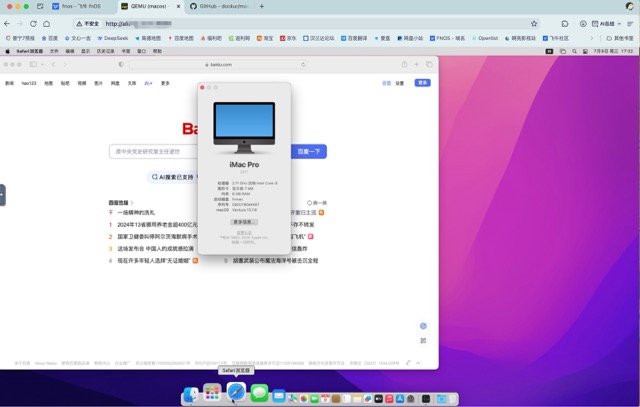Open Safari icon in the Dock
The image size is (640, 407).
coord(236,392)
